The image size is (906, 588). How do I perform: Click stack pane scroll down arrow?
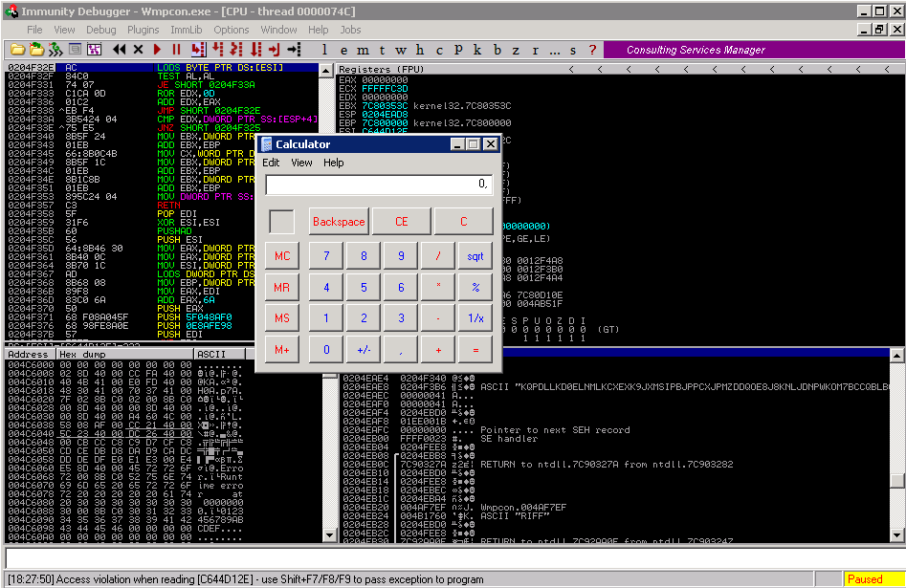[896, 534]
